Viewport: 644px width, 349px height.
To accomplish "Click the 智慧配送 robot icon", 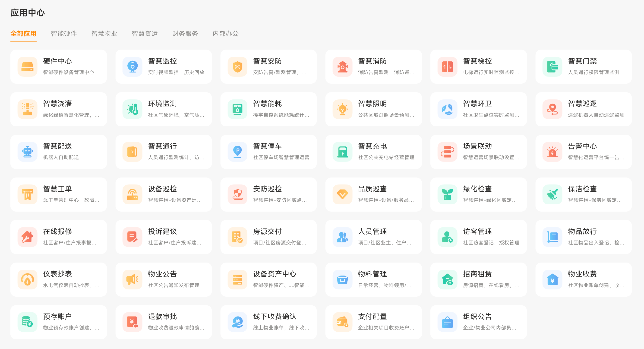I will (x=28, y=152).
